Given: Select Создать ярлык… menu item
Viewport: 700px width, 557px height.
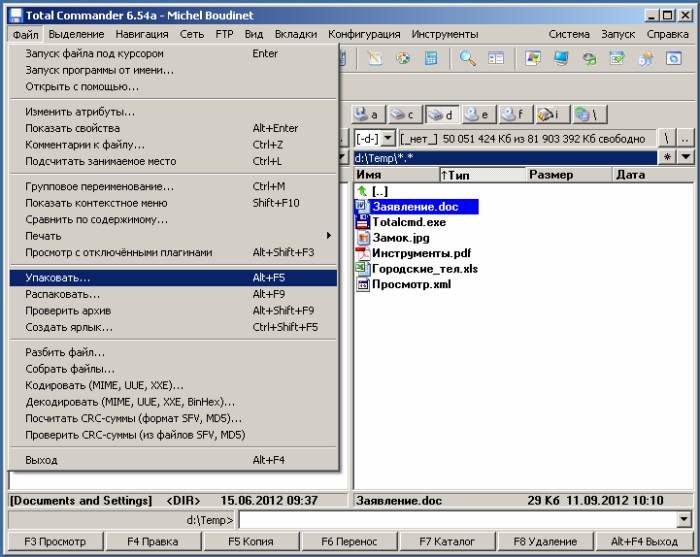Looking at the screenshot, I should point(173,327).
